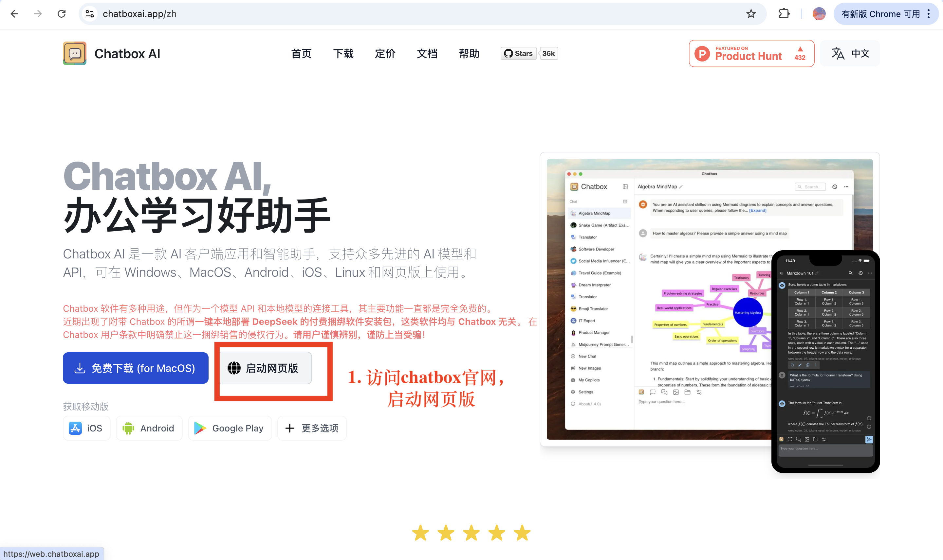Expand 更多选项 download options
Image resolution: width=943 pixels, height=560 pixels.
point(312,428)
